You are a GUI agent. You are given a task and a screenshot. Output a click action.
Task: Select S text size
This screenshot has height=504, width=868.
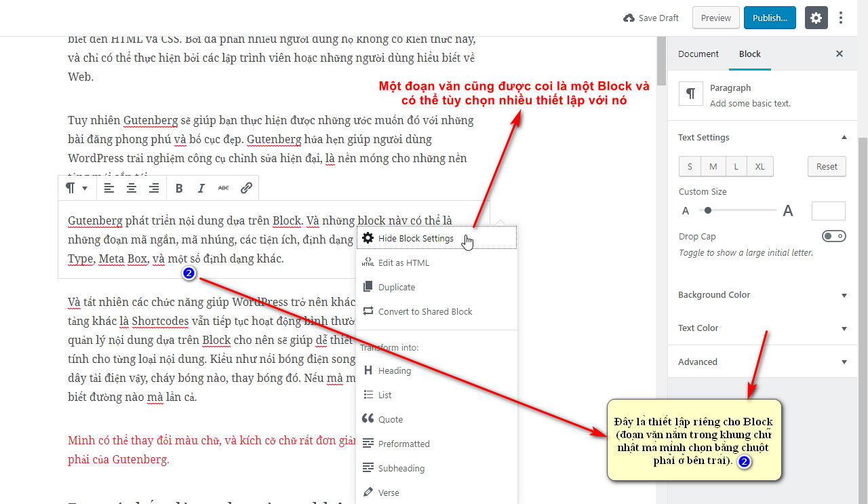pos(690,166)
